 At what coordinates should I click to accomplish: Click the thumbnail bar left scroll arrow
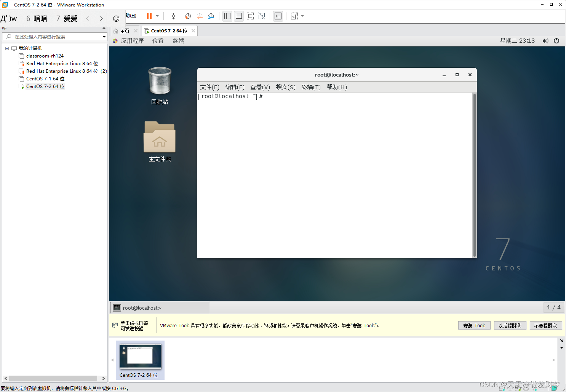(x=112, y=360)
